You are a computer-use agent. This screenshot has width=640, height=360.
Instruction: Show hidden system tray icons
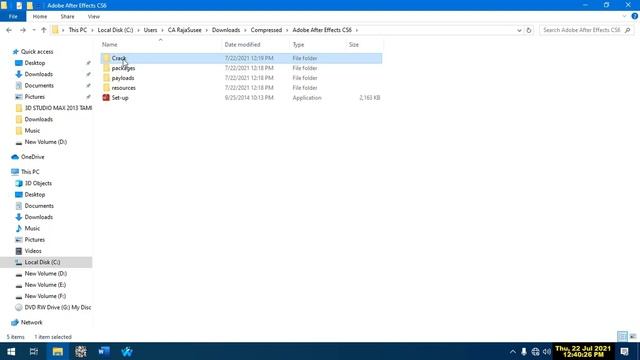tap(513, 351)
